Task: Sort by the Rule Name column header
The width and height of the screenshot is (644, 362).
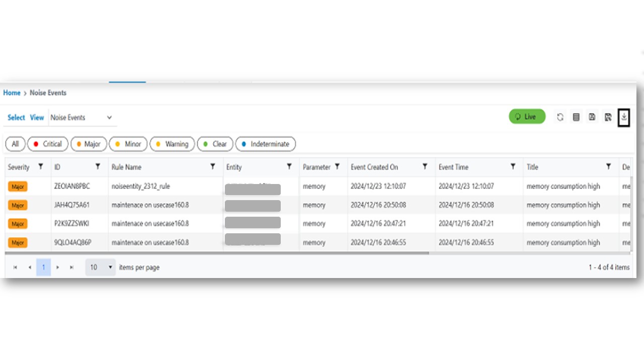Action: (126, 167)
